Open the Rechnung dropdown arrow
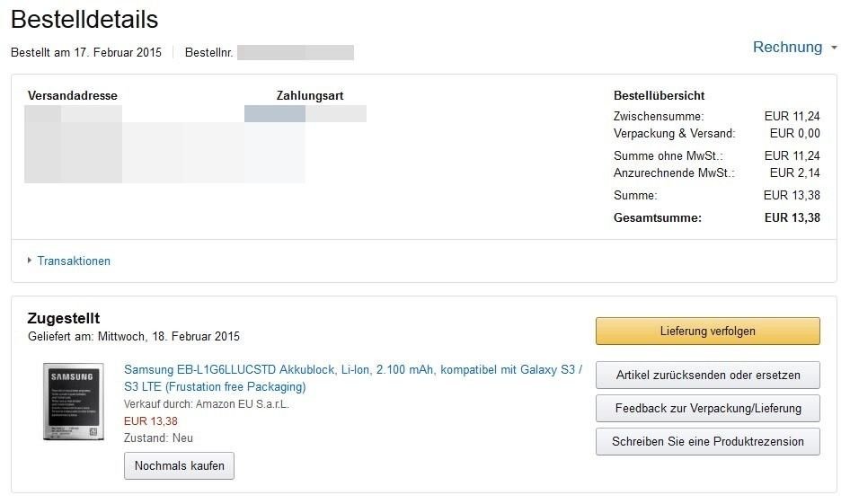The width and height of the screenshot is (850, 504). tap(835, 48)
